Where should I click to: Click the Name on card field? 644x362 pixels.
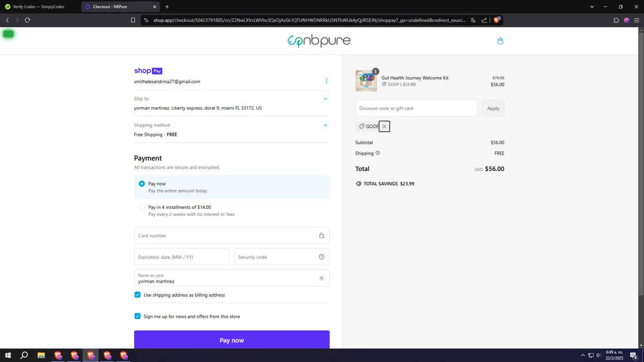232,278
